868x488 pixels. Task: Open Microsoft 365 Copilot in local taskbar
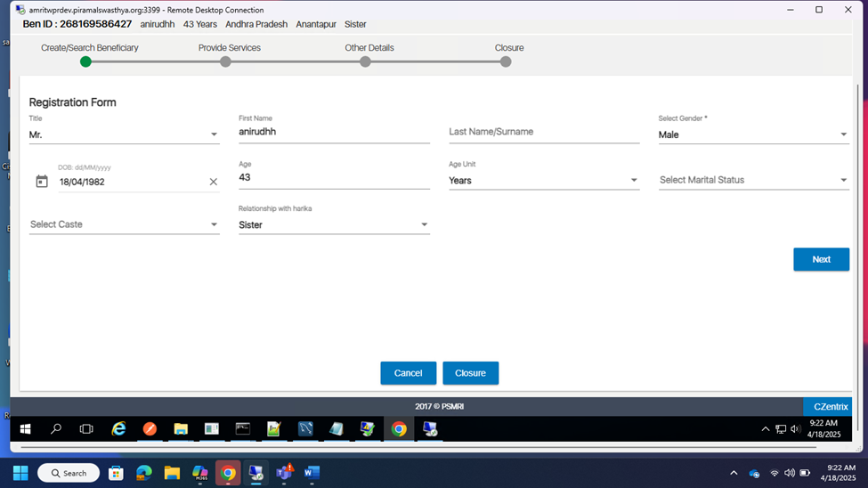click(x=199, y=473)
